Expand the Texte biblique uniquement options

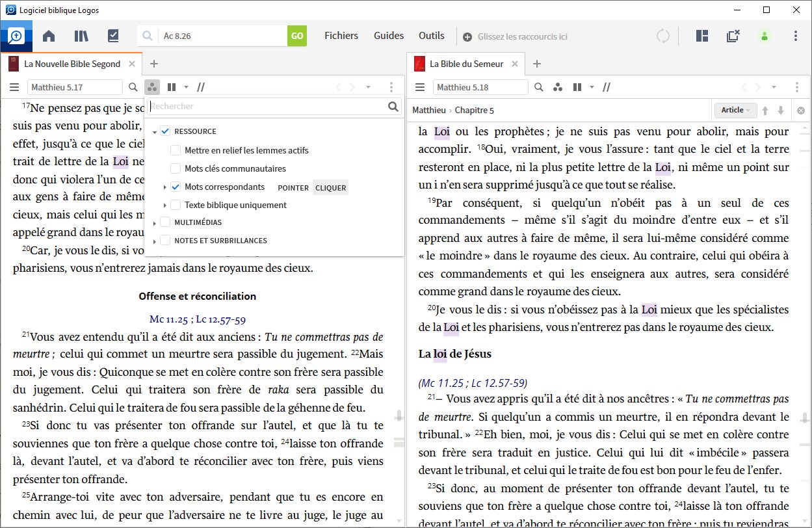[165, 205]
